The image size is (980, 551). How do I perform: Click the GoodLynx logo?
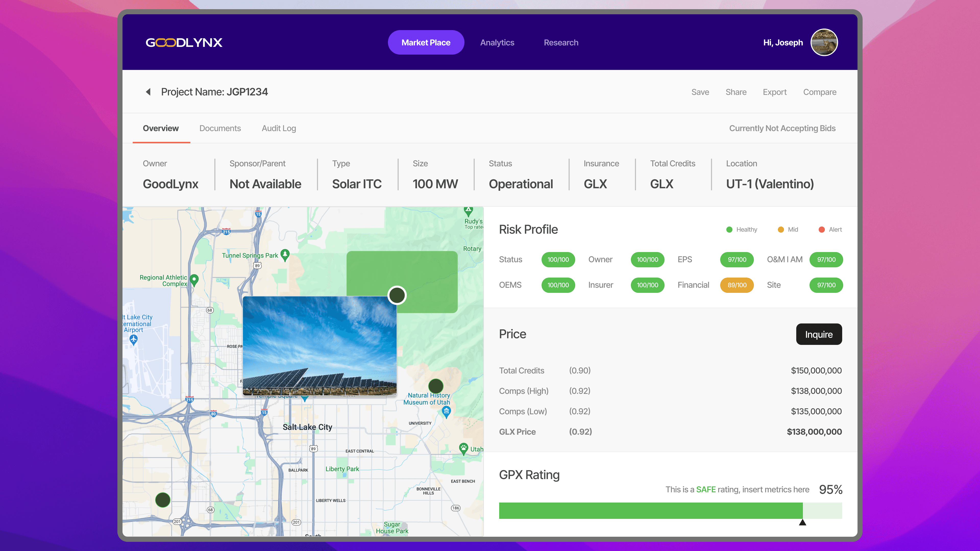pos(184,43)
